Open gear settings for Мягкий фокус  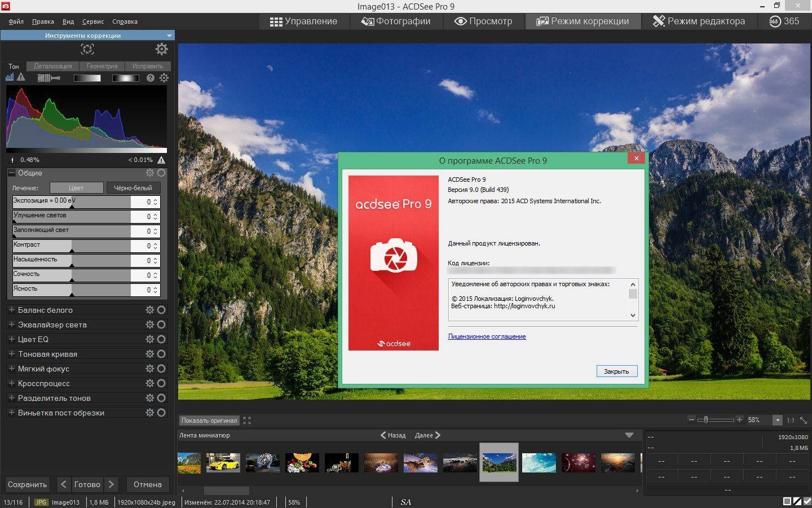tap(150, 369)
